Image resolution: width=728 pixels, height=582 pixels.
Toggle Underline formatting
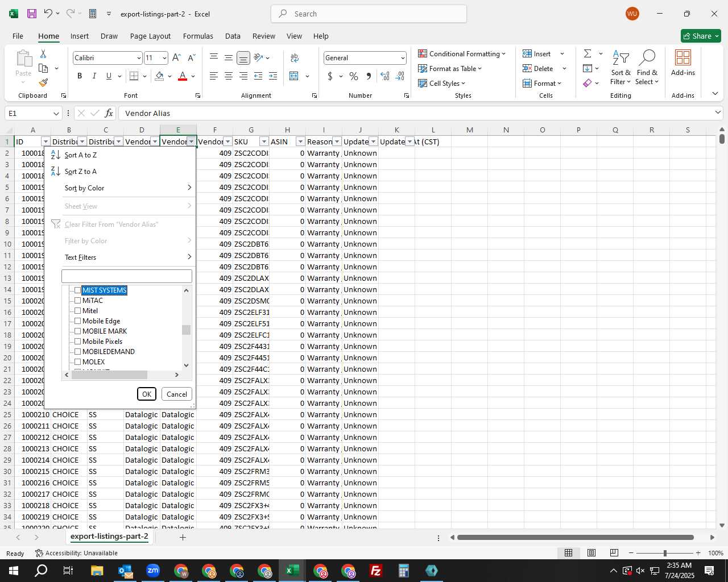[x=109, y=76]
